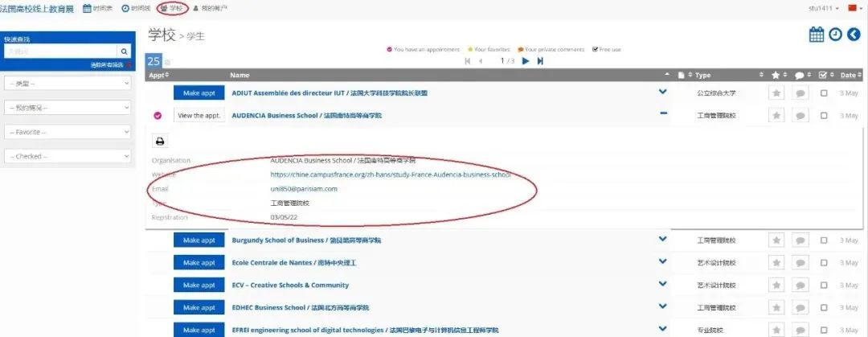The image size is (868, 337).
Task: Make appt with Burgundy School of Business
Action: [x=199, y=240]
